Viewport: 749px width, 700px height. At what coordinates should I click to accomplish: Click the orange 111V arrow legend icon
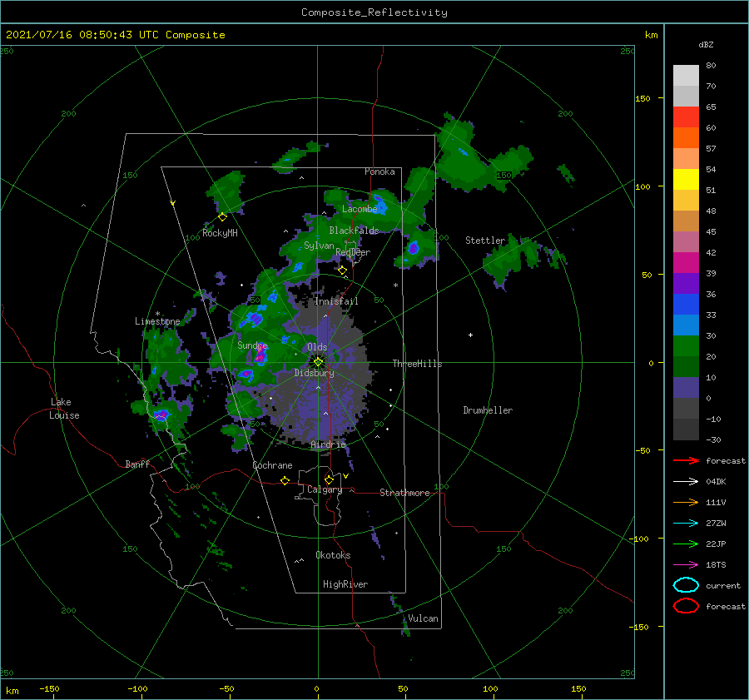(x=686, y=502)
